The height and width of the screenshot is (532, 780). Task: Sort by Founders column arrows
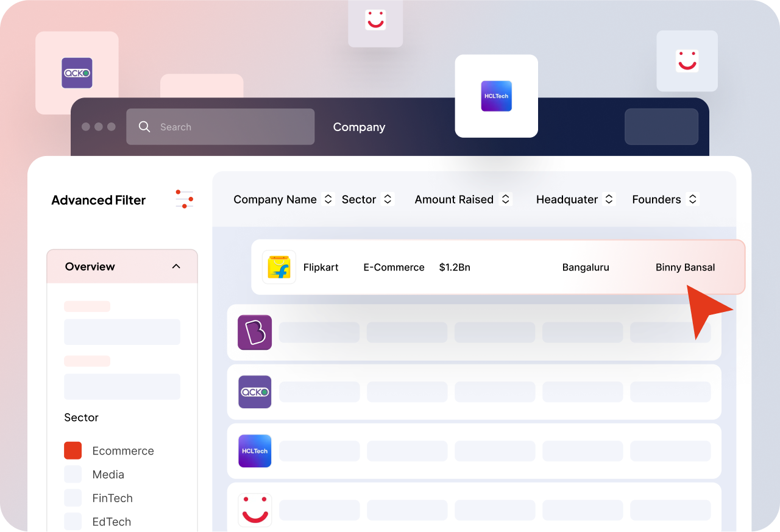(692, 199)
